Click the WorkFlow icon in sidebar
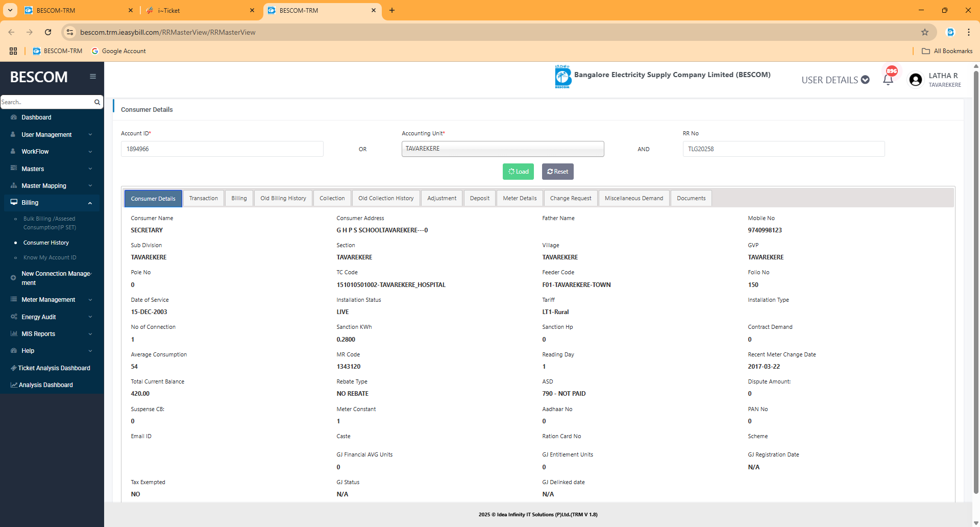Image resolution: width=980 pixels, height=527 pixels. click(x=13, y=151)
